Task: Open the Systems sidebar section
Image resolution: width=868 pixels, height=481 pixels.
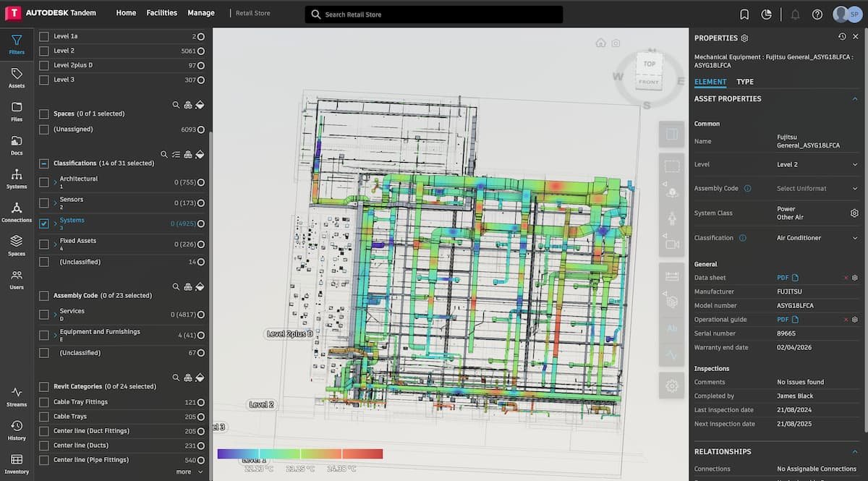Action: click(x=16, y=179)
